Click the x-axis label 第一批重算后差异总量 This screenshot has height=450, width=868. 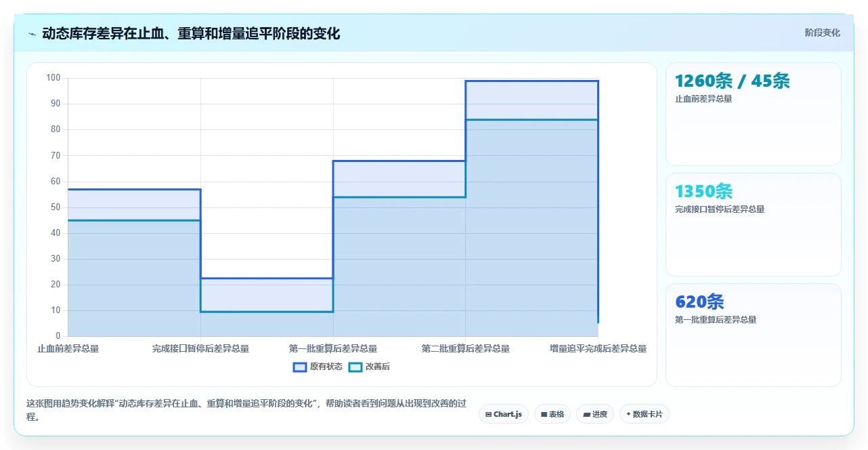(x=333, y=348)
